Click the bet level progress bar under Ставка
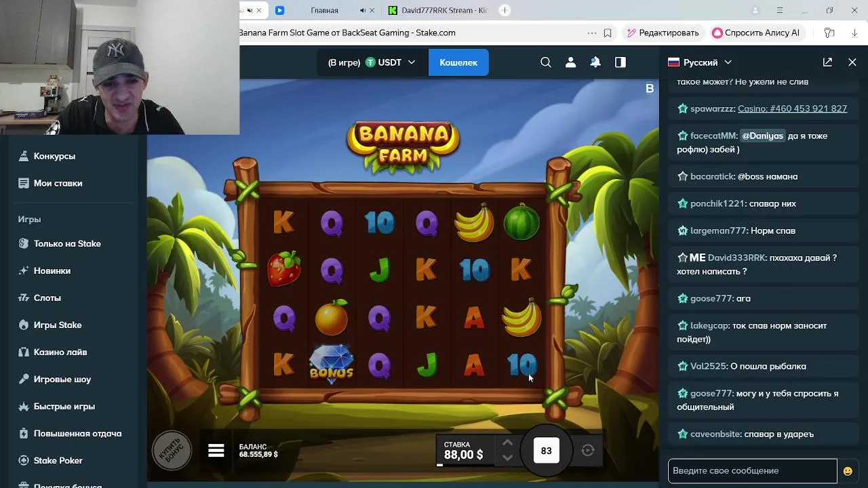This screenshot has height=488, width=868. tap(439, 465)
